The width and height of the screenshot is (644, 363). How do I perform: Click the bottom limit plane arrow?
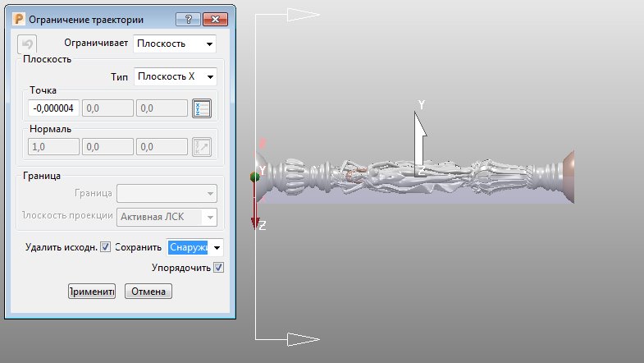[x=303, y=339]
